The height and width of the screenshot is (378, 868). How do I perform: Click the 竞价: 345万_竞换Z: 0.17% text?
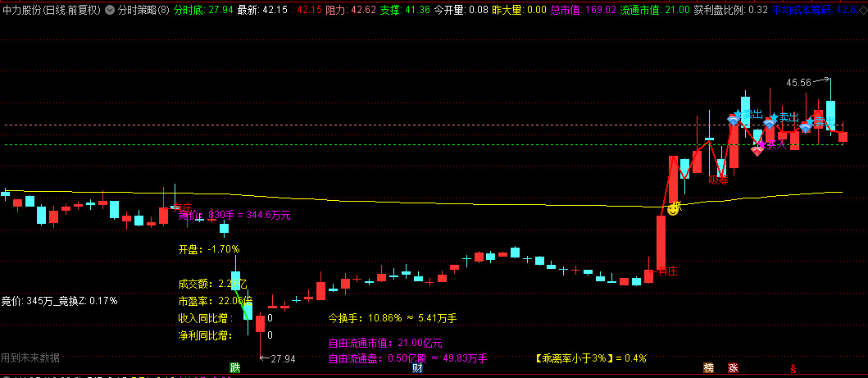coord(59,301)
